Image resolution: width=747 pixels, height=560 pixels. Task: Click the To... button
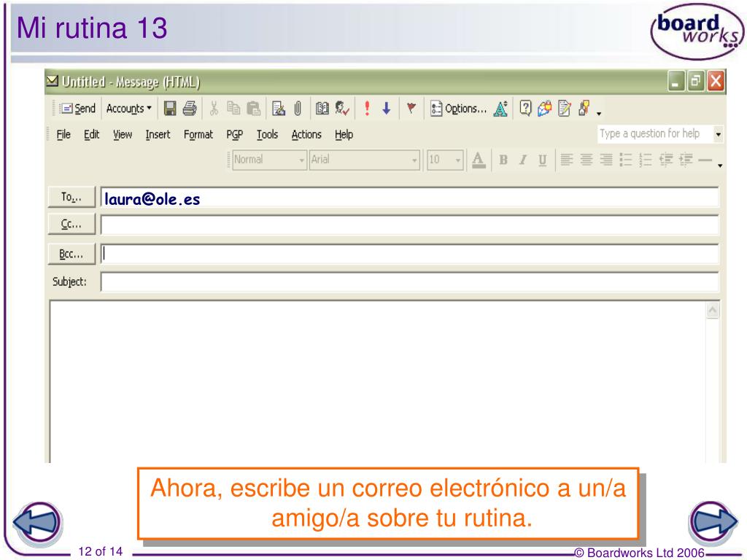[71, 197]
